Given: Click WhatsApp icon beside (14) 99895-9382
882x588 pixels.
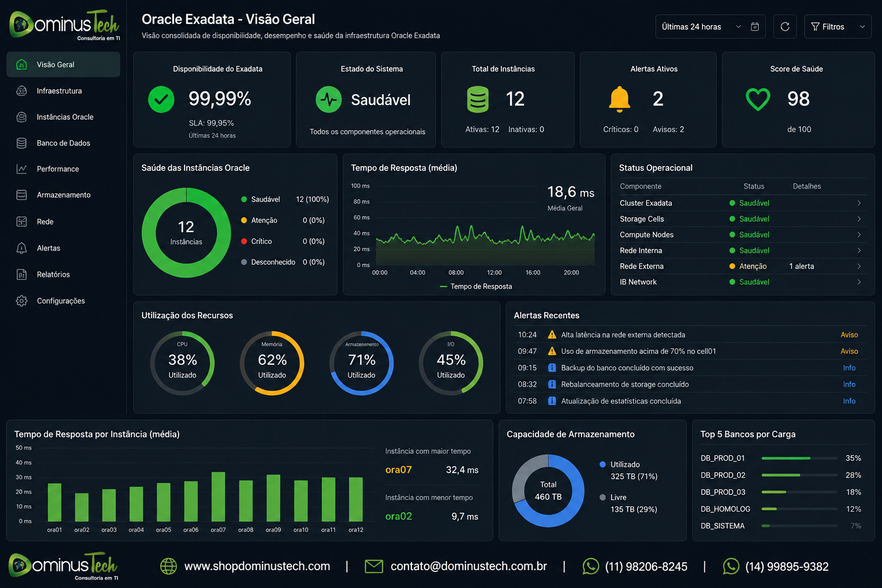Looking at the screenshot, I should (731, 566).
